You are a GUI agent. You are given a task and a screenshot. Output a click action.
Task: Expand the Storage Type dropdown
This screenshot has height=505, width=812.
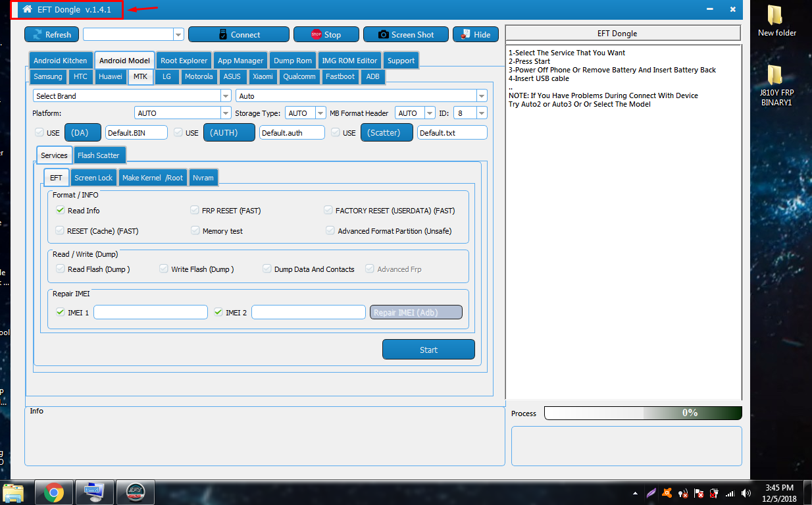(x=306, y=113)
